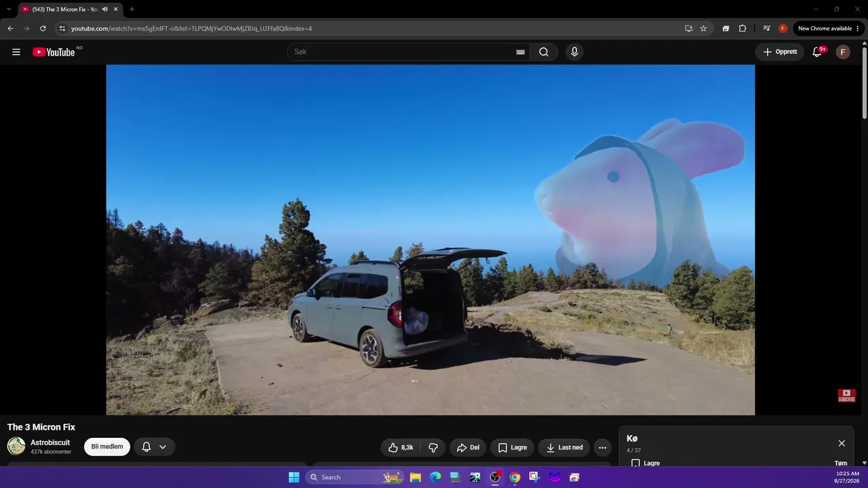The height and width of the screenshot is (488, 868).
Task: Open the Extensions puzzle icon
Action: point(743,28)
